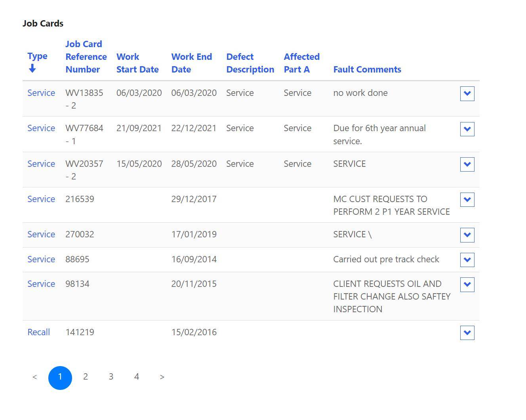The height and width of the screenshot is (420, 526).
Task: Sort by Type column header
Action: coord(37,56)
